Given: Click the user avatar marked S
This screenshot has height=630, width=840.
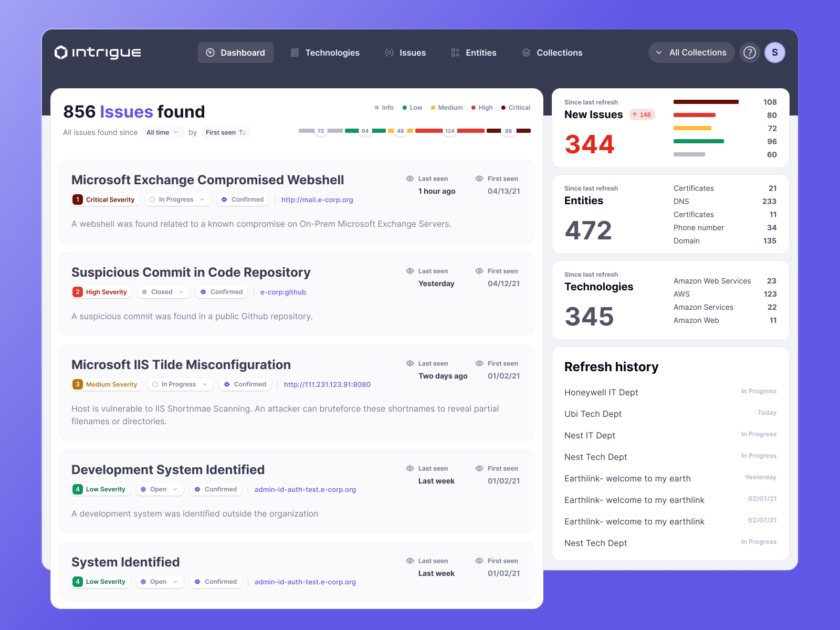Looking at the screenshot, I should tap(775, 52).
